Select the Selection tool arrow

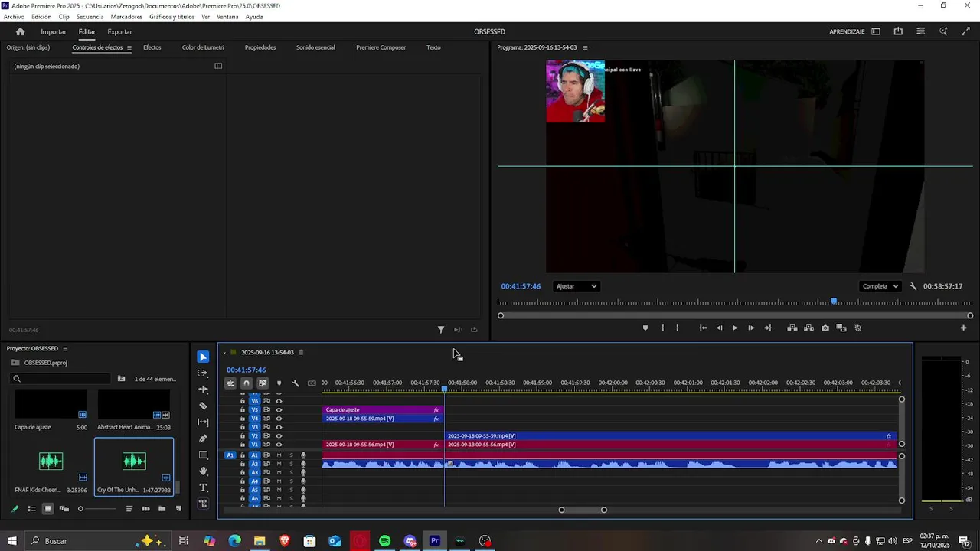pos(203,357)
